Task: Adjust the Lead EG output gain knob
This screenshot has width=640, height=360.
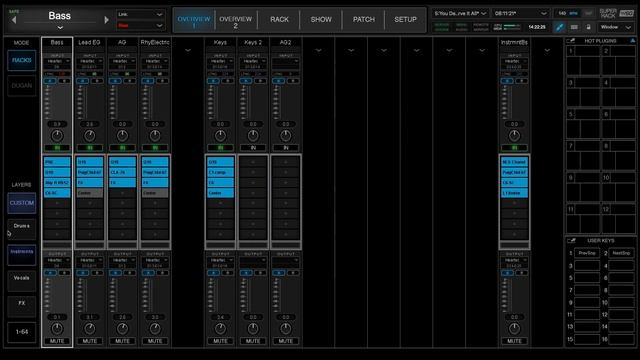Action: pyautogui.click(x=90, y=329)
